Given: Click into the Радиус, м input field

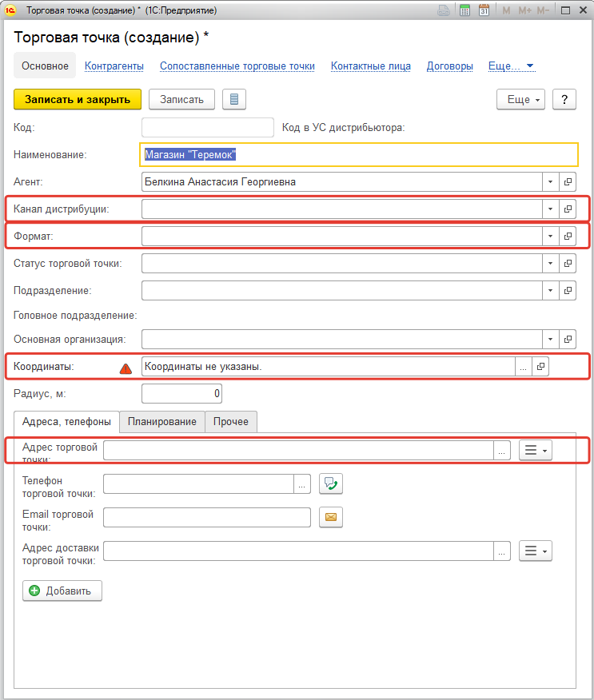Looking at the screenshot, I should 181,394.
